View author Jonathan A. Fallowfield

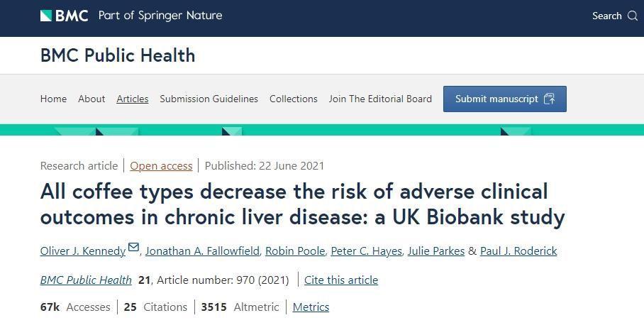[x=201, y=251]
